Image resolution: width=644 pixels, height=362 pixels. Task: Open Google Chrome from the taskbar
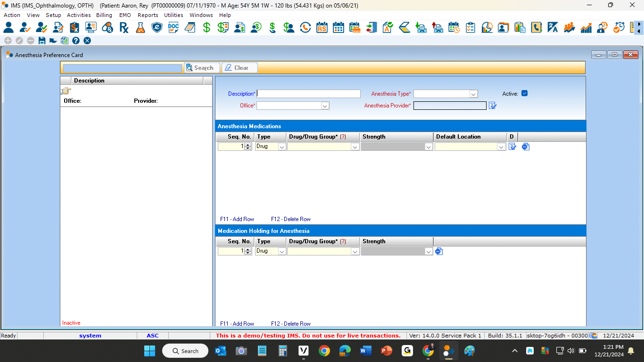(324, 351)
